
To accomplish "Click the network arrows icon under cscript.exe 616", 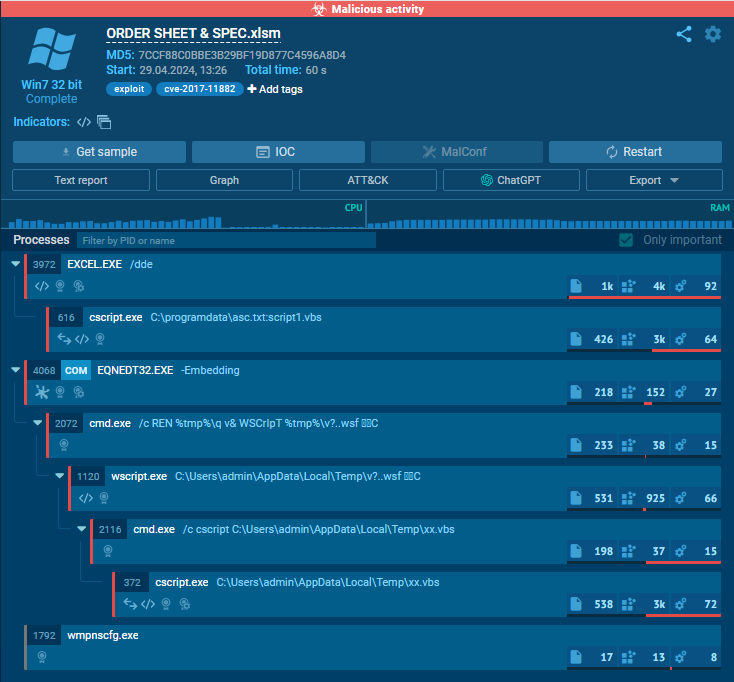I will 64,339.
